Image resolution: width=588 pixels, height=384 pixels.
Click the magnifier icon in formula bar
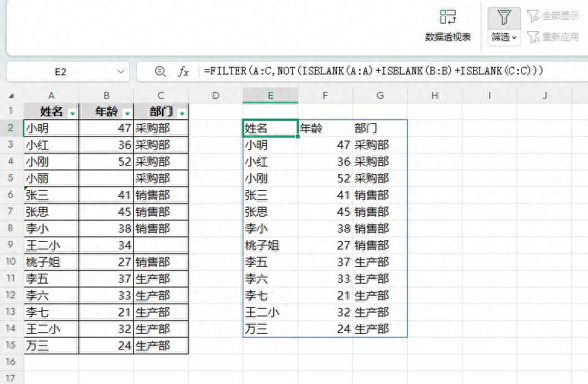pos(161,71)
